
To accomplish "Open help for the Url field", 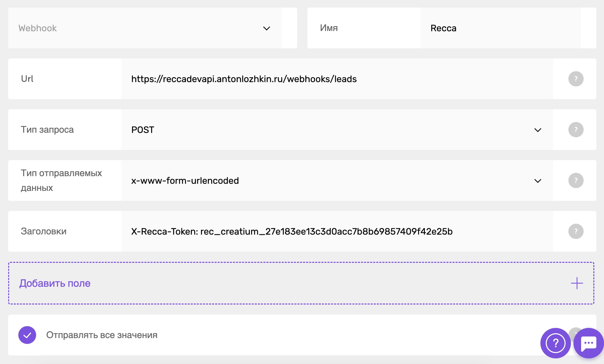I will [576, 79].
